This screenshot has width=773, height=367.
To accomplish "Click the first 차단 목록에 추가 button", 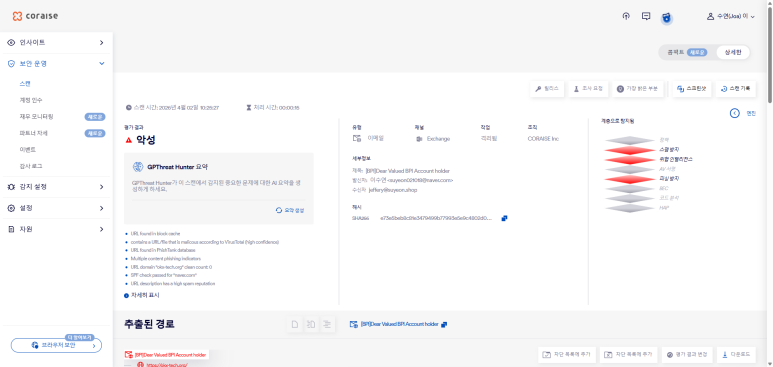I will [567, 355].
